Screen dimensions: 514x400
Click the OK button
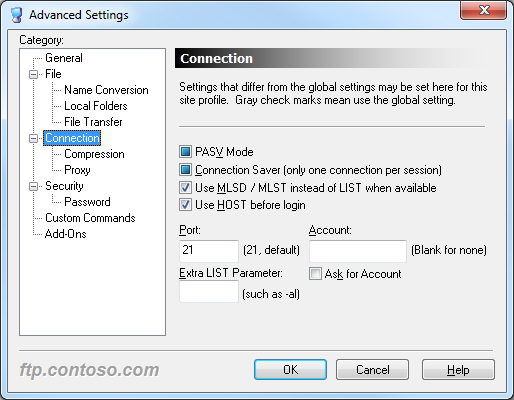[x=290, y=369]
